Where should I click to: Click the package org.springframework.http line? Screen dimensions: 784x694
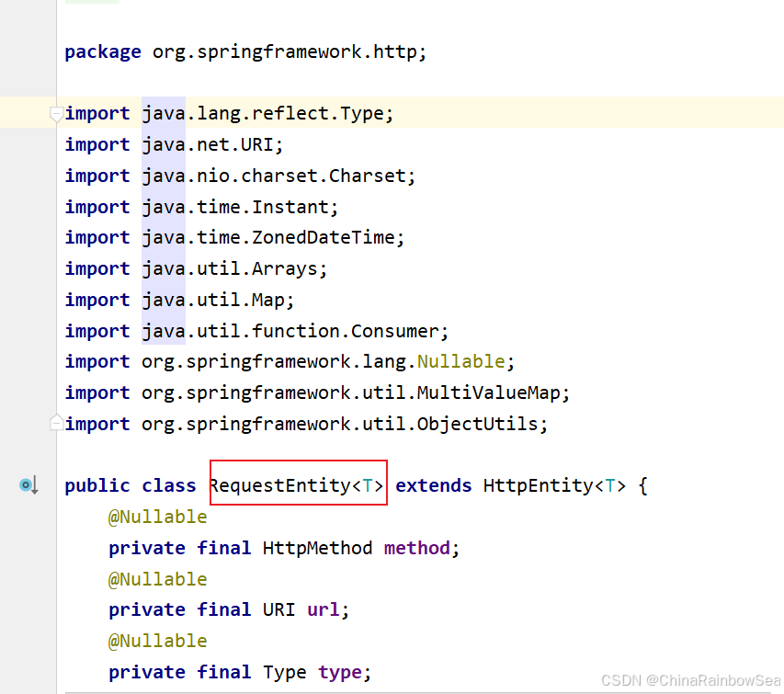(x=245, y=52)
